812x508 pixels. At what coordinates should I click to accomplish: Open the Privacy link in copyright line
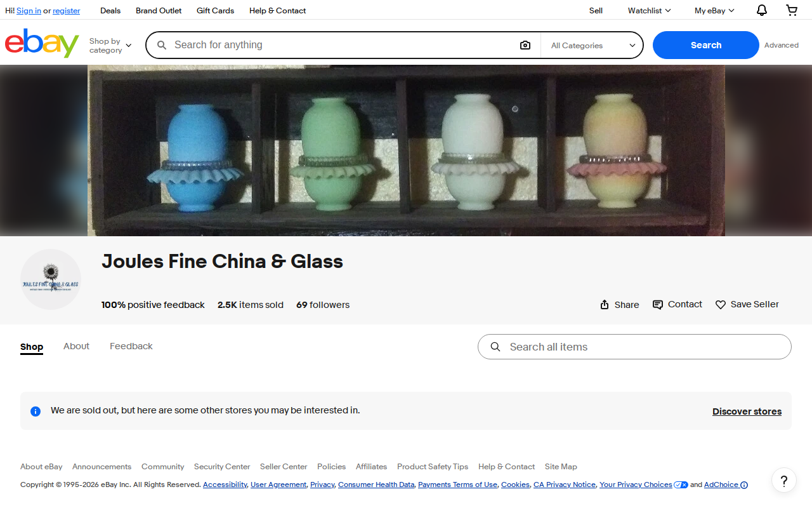point(322,485)
